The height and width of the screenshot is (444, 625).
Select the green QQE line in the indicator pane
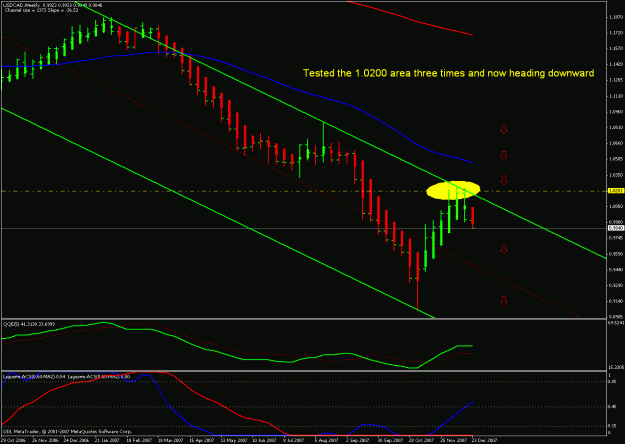(x=239, y=358)
